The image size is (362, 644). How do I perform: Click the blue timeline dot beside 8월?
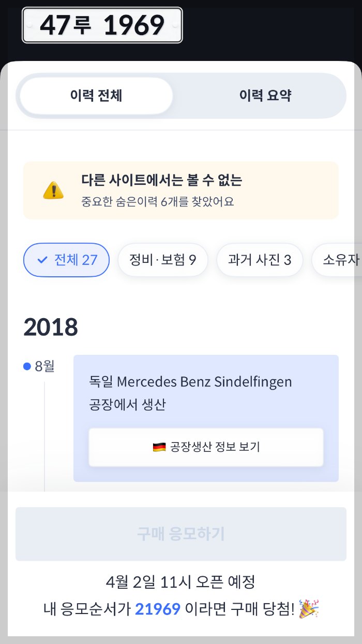26,366
